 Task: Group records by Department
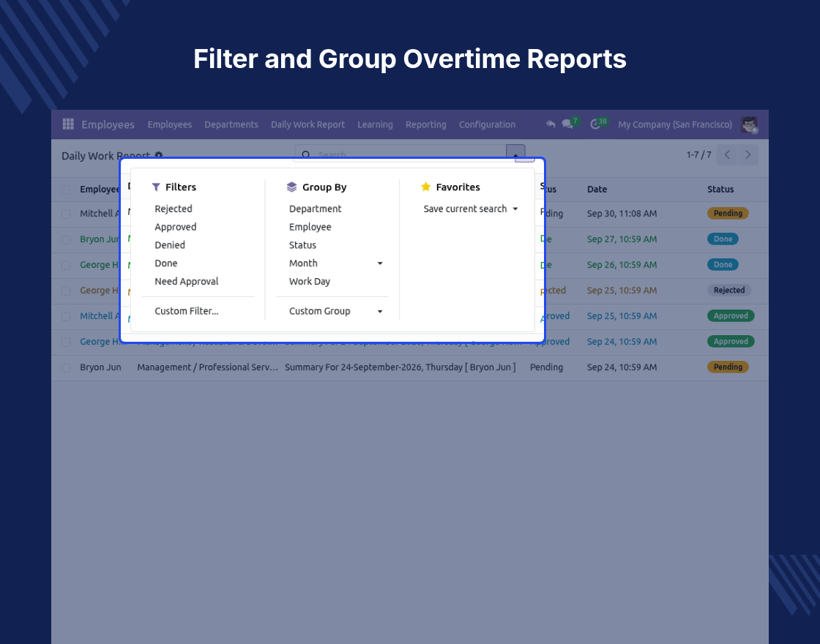pyautogui.click(x=315, y=209)
